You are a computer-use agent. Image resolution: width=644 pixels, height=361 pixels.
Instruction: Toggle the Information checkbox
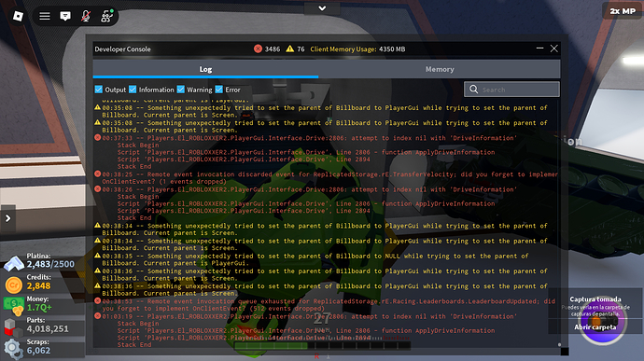[133, 90]
